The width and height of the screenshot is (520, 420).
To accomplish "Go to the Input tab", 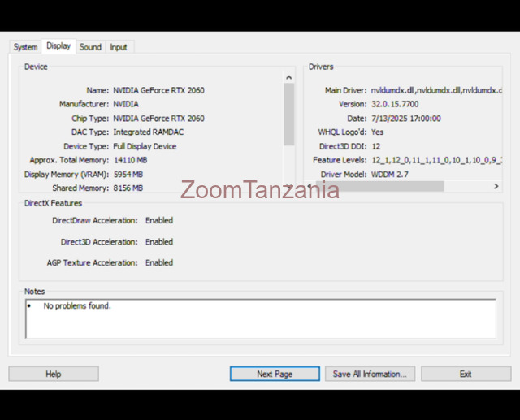I will click(x=119, y=47).
